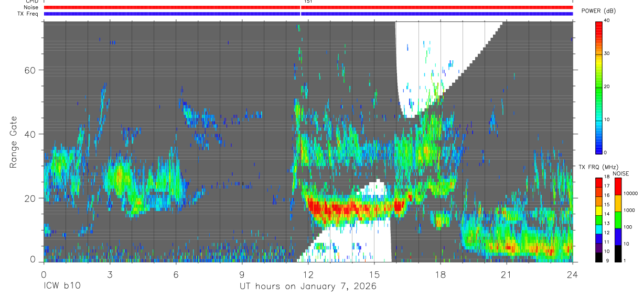Select the green segment of the NOISE scale
The height and width of the screenshot is (297, 644).
coord(617,219)
